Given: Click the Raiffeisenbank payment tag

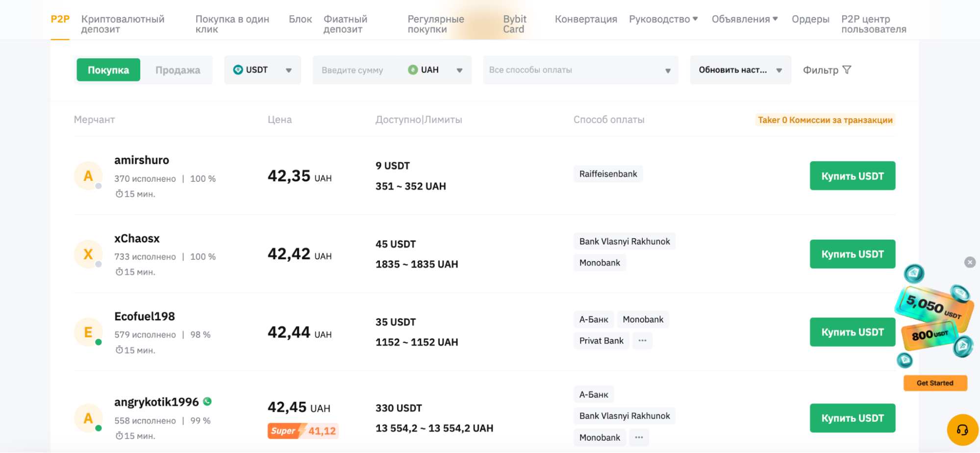Looking at the screenshot, I should coord(608,174).
